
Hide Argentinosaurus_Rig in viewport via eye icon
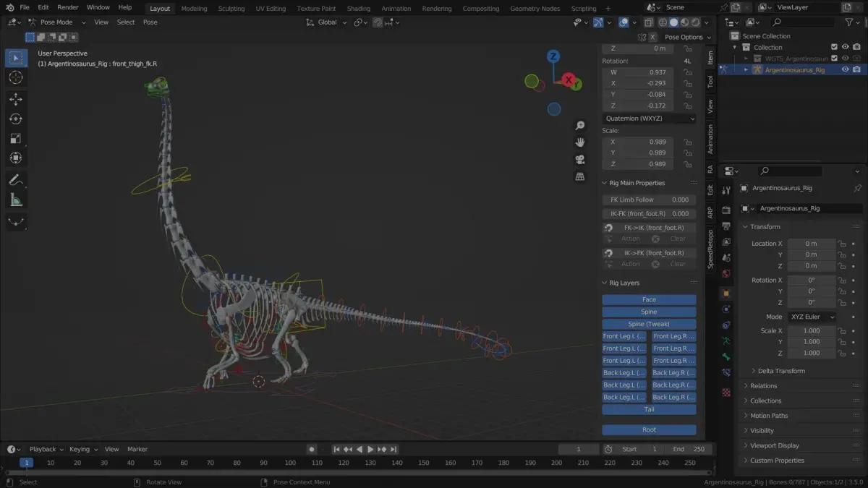845,70
